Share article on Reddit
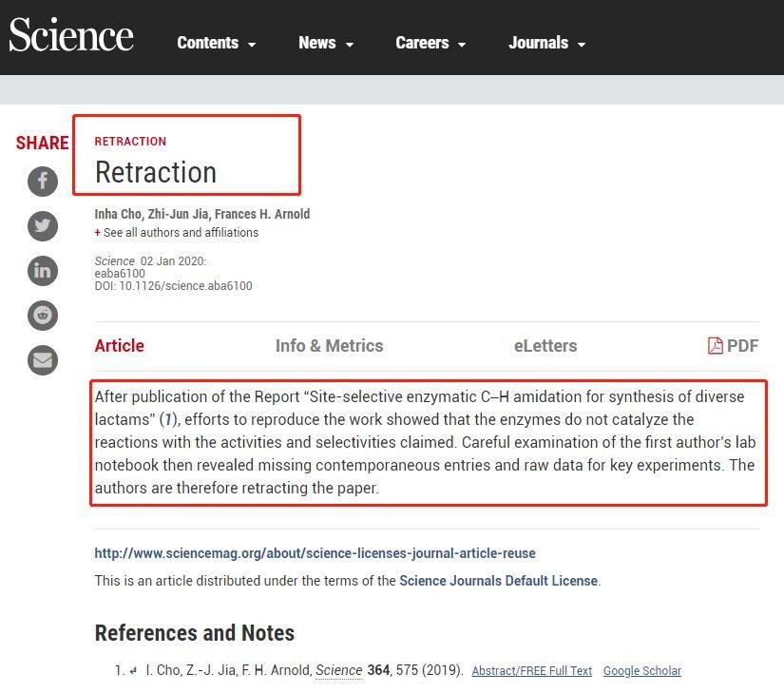Screen dimensions: 784x693 43,316
